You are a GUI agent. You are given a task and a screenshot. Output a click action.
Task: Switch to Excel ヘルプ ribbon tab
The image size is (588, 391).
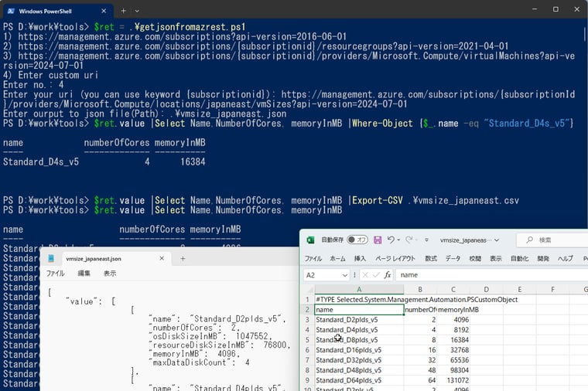click(x=565, y=258)
